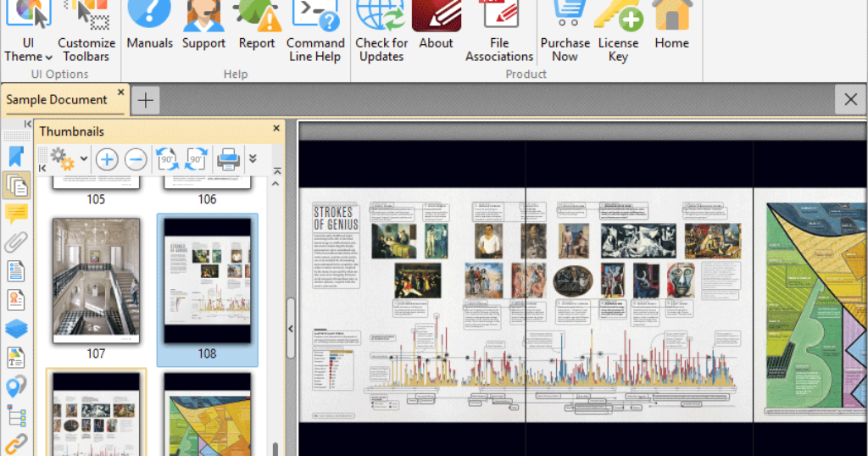Add a new document tab
This screenshot has width=868, height=456.
click(146, 100)
